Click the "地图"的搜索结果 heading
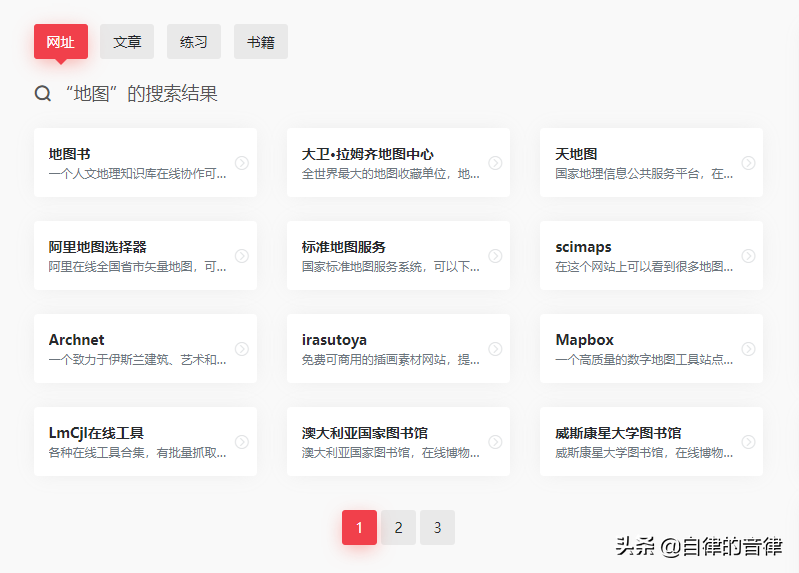 coord(141,94)
